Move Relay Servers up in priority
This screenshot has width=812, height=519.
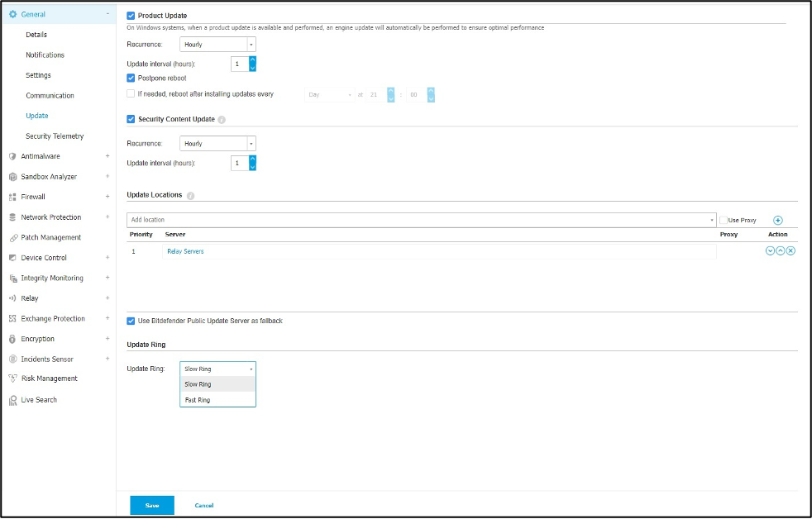pyautogui.click(x=781, y=251)
